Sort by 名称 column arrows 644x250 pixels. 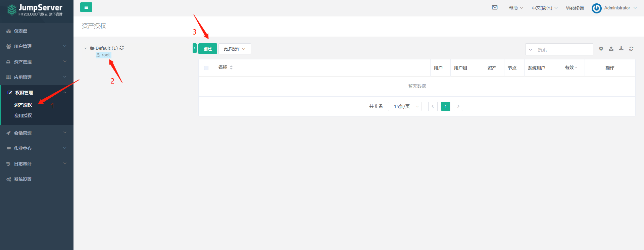point(231,67)
